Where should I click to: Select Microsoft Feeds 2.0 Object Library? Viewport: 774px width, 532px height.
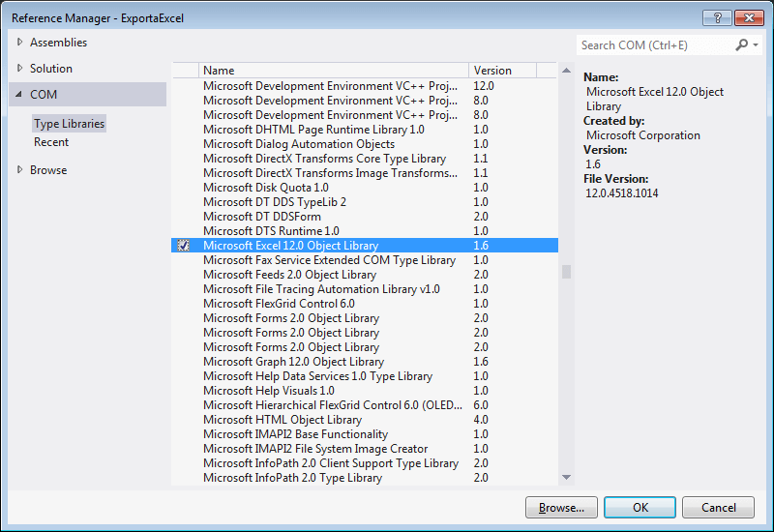tap(365, 275)
